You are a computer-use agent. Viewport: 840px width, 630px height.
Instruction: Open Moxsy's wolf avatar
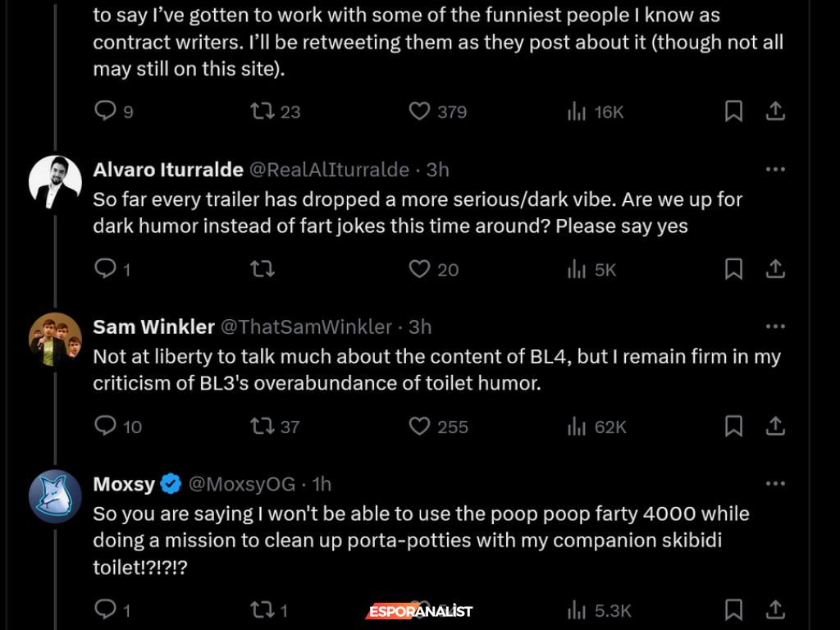click(55, 497)
